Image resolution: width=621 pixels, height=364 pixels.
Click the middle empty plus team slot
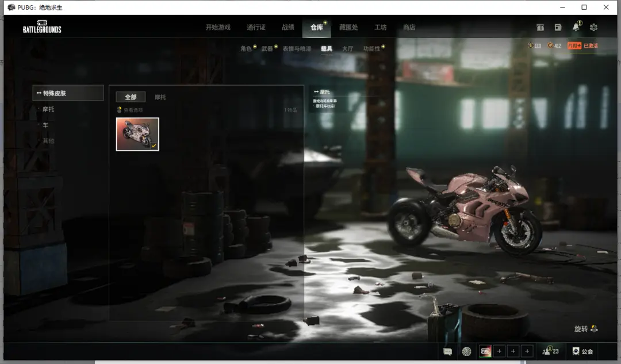pos(513,351)
